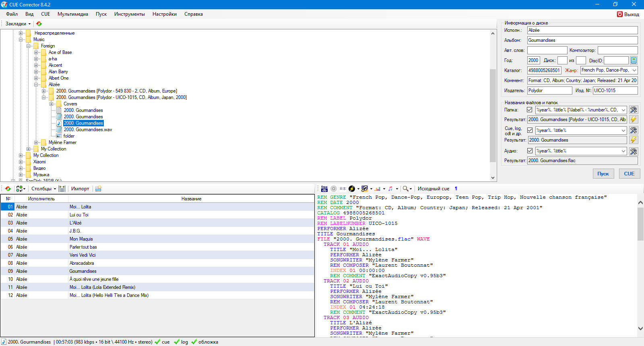Toggle the Cue, log checkbox
The width and height of the screenshot is (644, 346).
pos(530,130)
